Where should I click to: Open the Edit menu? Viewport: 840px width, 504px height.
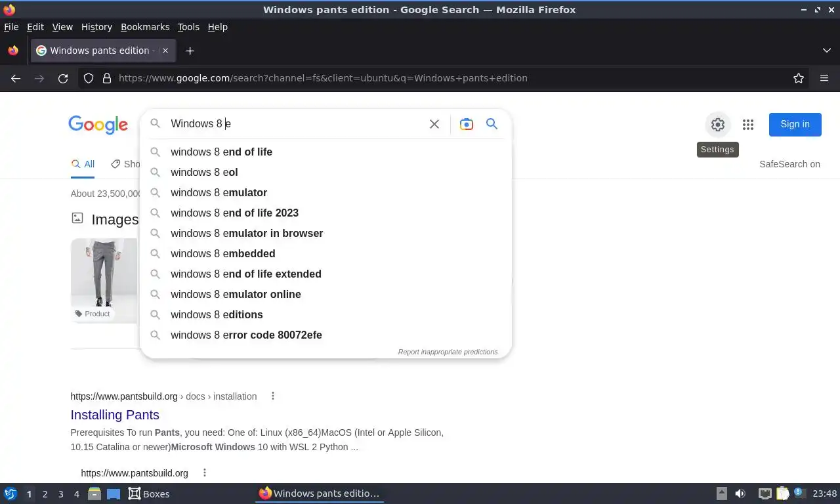35,27
